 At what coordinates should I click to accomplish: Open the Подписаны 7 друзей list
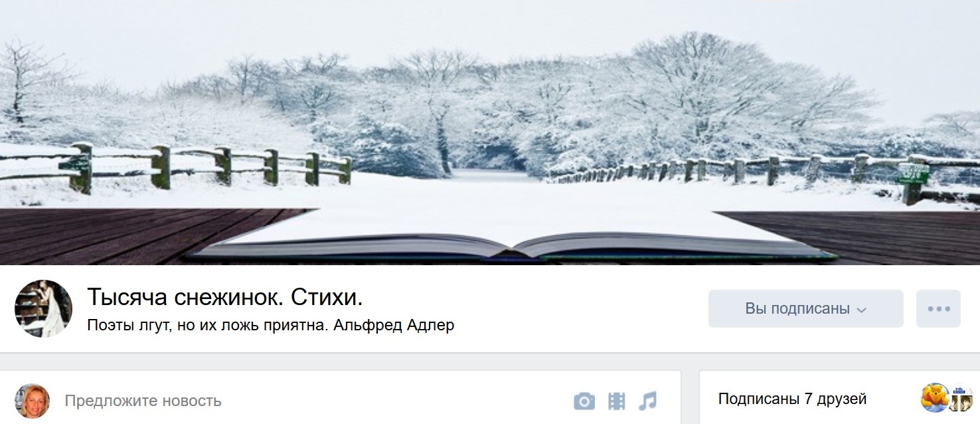(x=792, y=399)
